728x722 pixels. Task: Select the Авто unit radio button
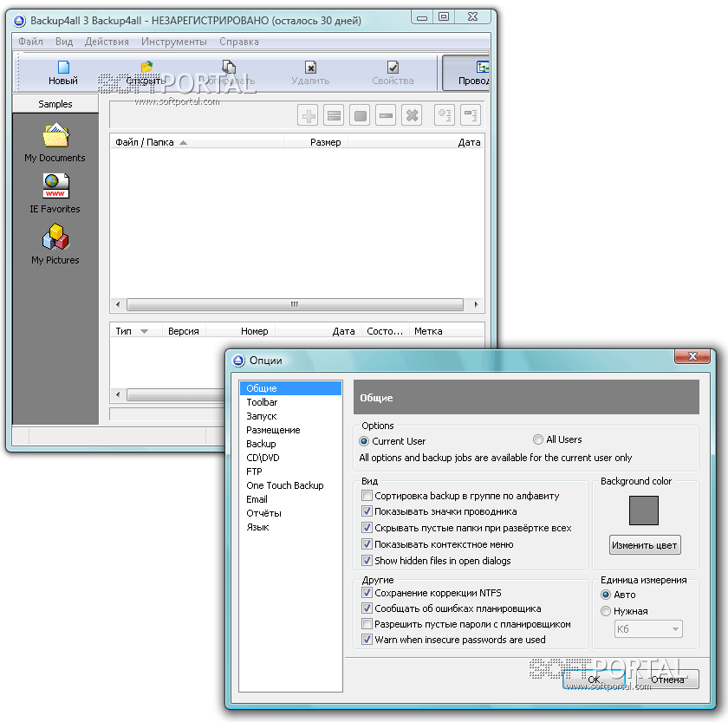coord(606,595)
